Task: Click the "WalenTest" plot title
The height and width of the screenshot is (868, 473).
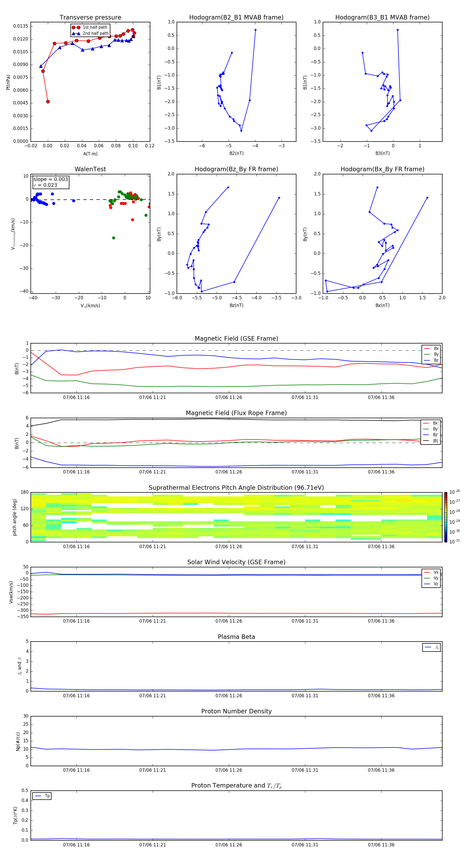Action: click(90, 169)
